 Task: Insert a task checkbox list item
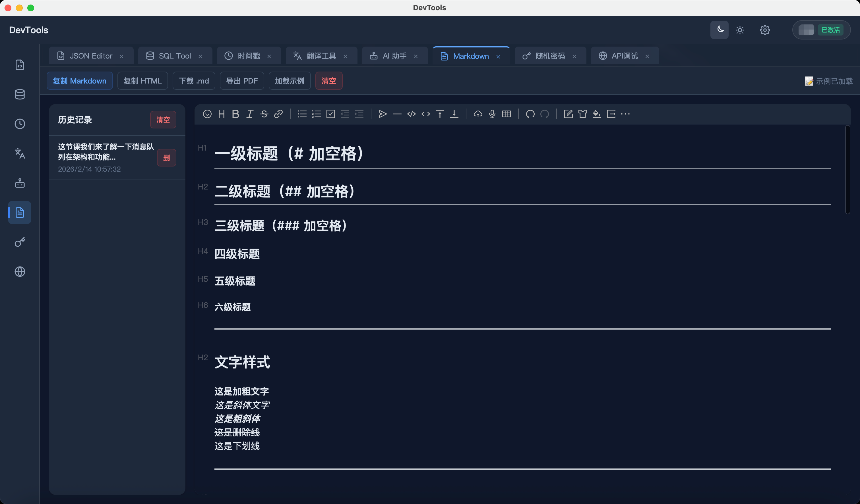(x=330, y=114)
